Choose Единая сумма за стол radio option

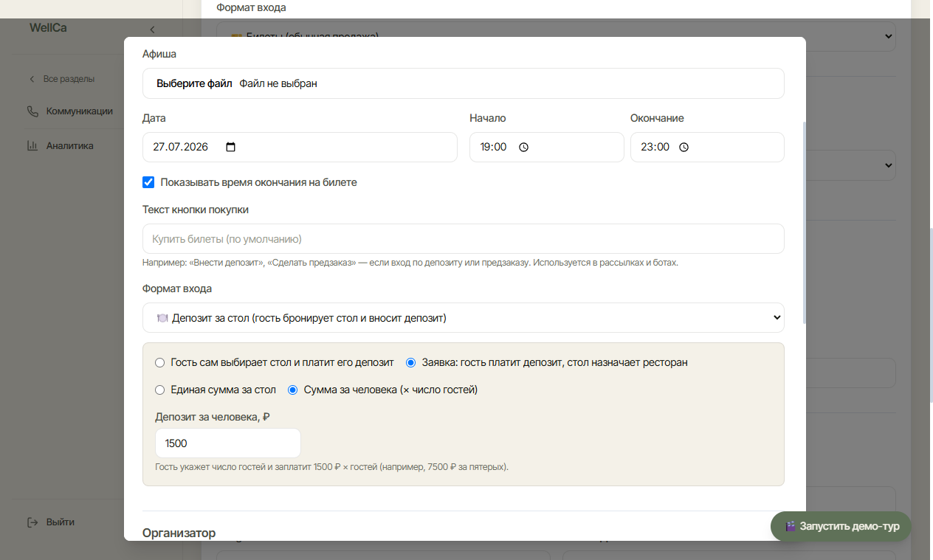160,390
